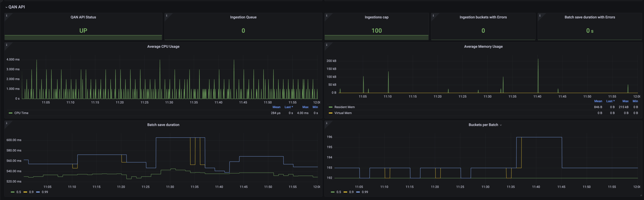Click the Ingestion Queue panel title

243,17
